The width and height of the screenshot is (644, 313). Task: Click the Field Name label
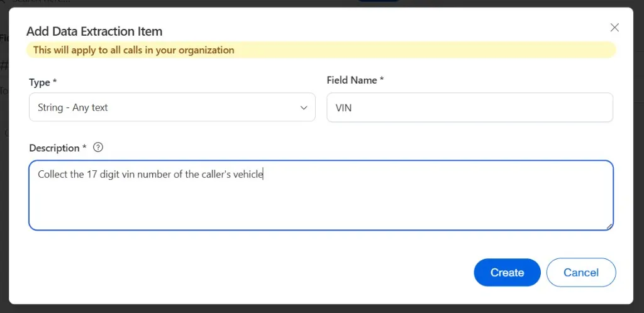pyautogui.click(x=355, y=80)
